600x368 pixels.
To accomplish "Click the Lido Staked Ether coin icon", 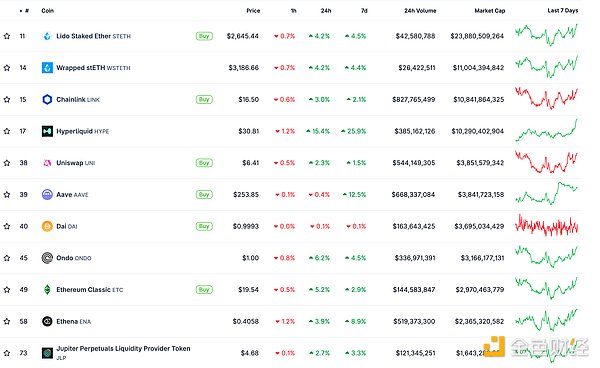I will pyautogui.click(x=47, y=36).
